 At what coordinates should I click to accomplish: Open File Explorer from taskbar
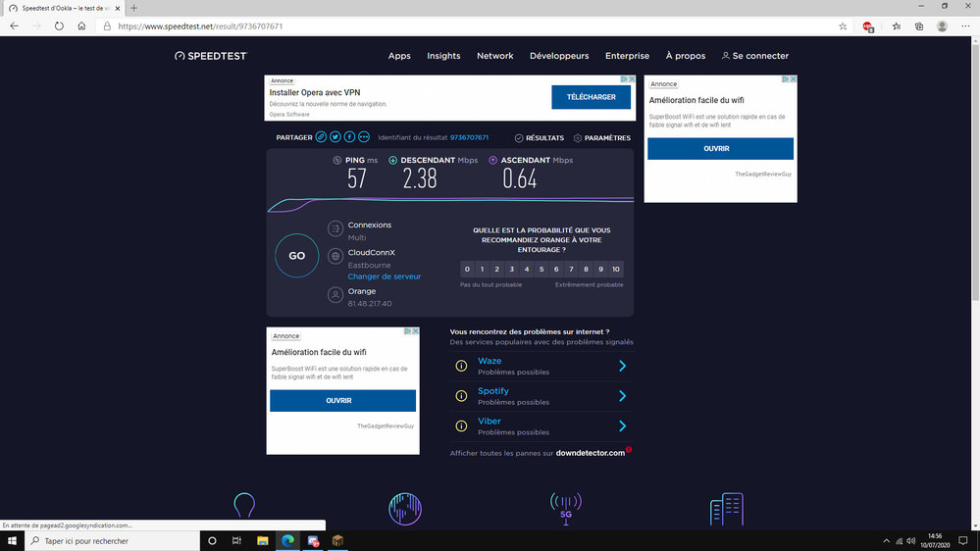(263, 541)
